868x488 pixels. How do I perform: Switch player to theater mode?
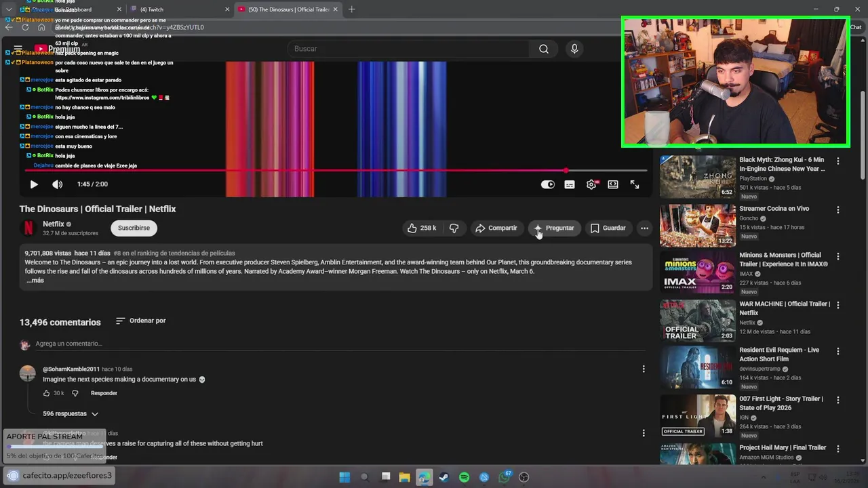(613, 184)
